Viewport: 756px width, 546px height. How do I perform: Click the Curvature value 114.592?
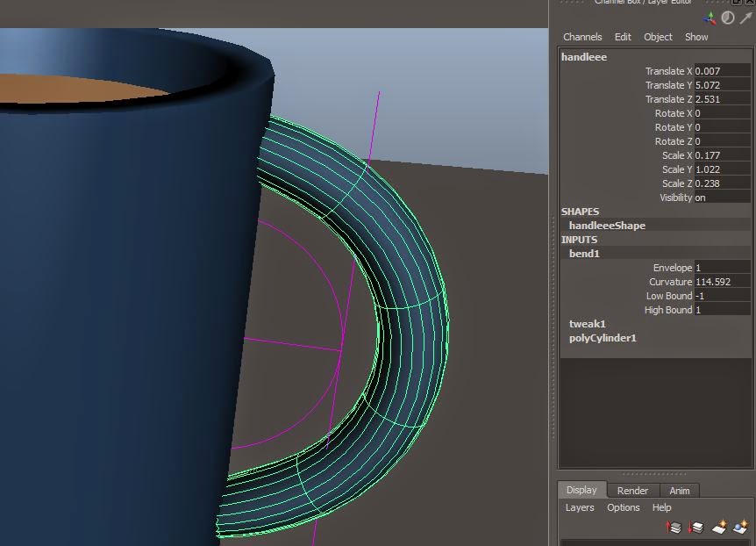(722, 282)
